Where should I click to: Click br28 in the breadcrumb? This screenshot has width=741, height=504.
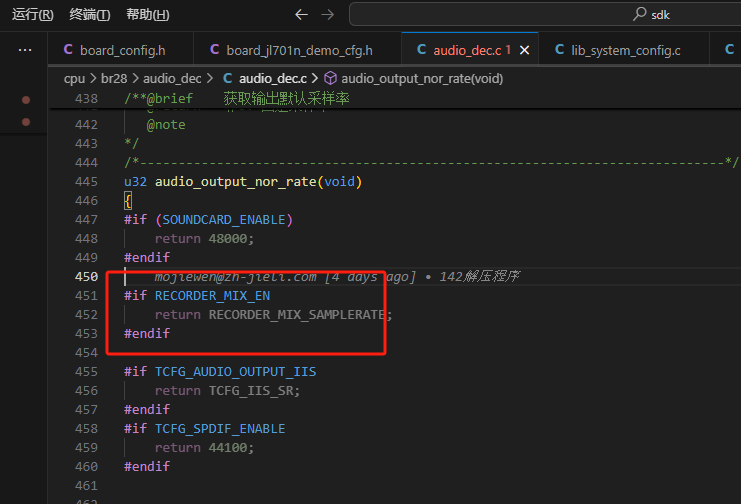click(x=114, y=78)
